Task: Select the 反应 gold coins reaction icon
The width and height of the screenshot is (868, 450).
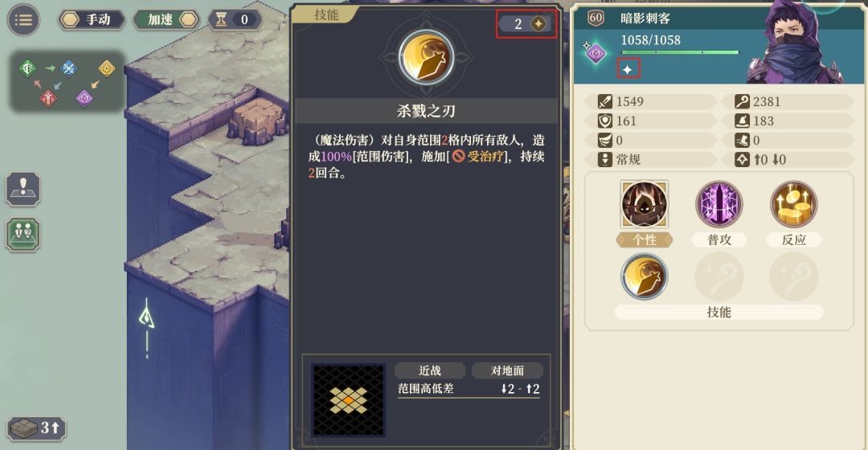Action: tap(793, 203)
